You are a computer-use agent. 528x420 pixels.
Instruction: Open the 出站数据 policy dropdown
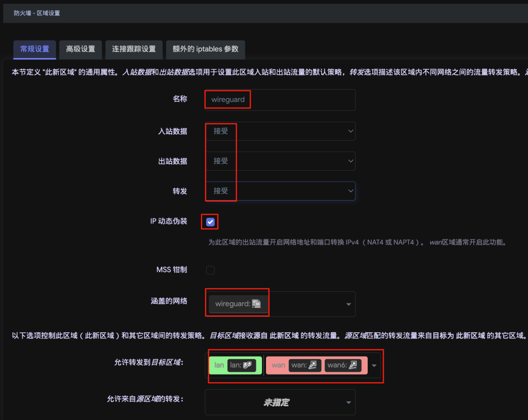coord(280,161)
